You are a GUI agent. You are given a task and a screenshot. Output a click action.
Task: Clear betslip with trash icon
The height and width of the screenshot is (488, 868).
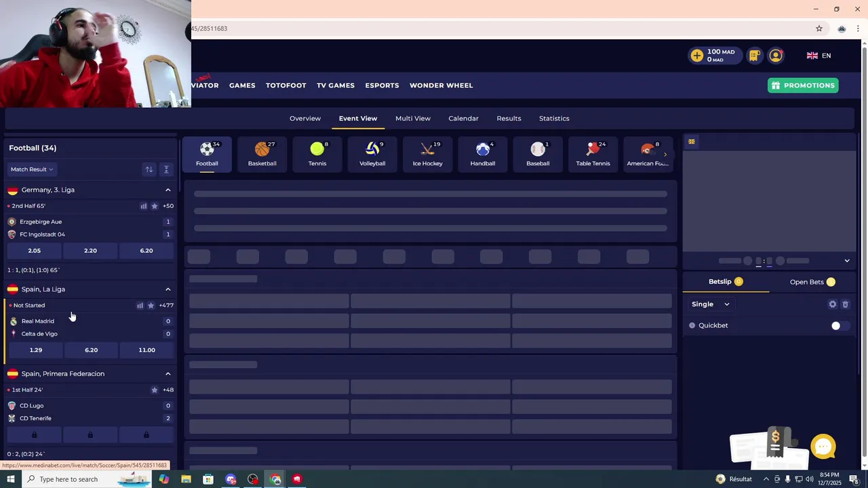click(845, 304)
